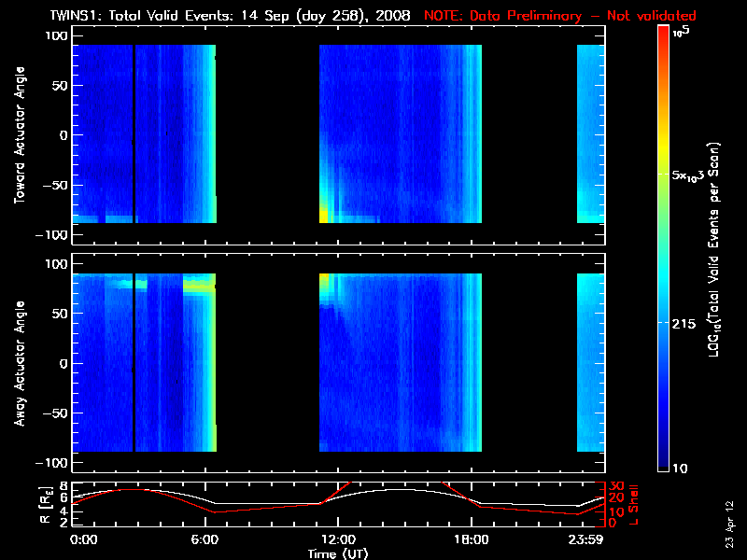Click the yellow hotspot in the Toward panel
Viewport: 747px width, 560px height.
point(323,215)
